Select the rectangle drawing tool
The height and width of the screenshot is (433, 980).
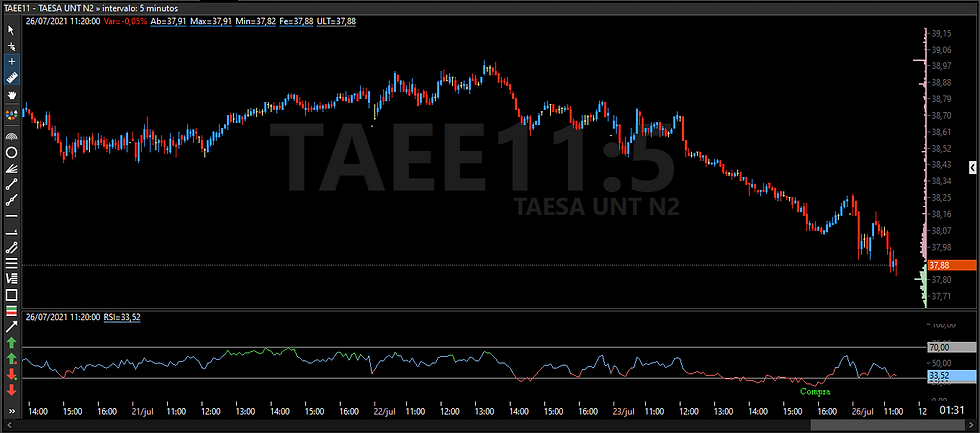point(11,295)
